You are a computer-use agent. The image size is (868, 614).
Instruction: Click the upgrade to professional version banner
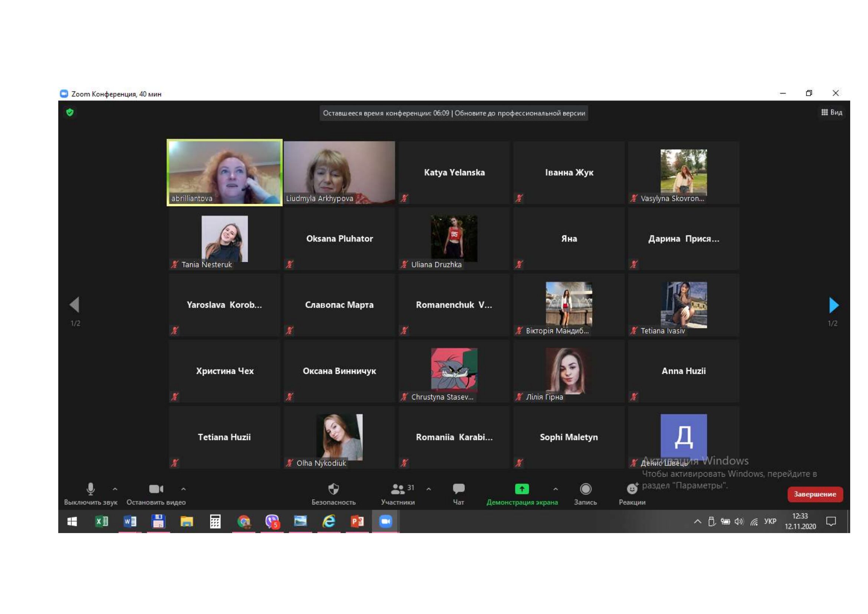520,114
